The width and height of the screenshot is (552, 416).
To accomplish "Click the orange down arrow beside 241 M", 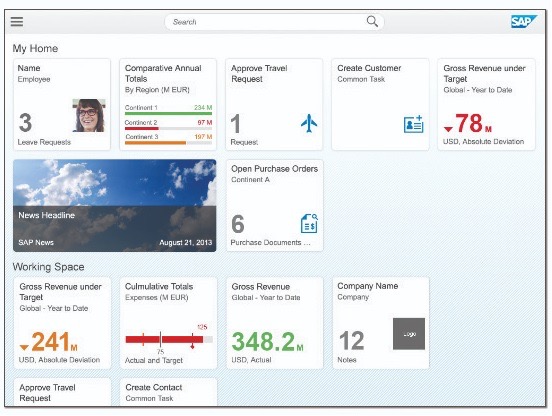I will 24,347.
